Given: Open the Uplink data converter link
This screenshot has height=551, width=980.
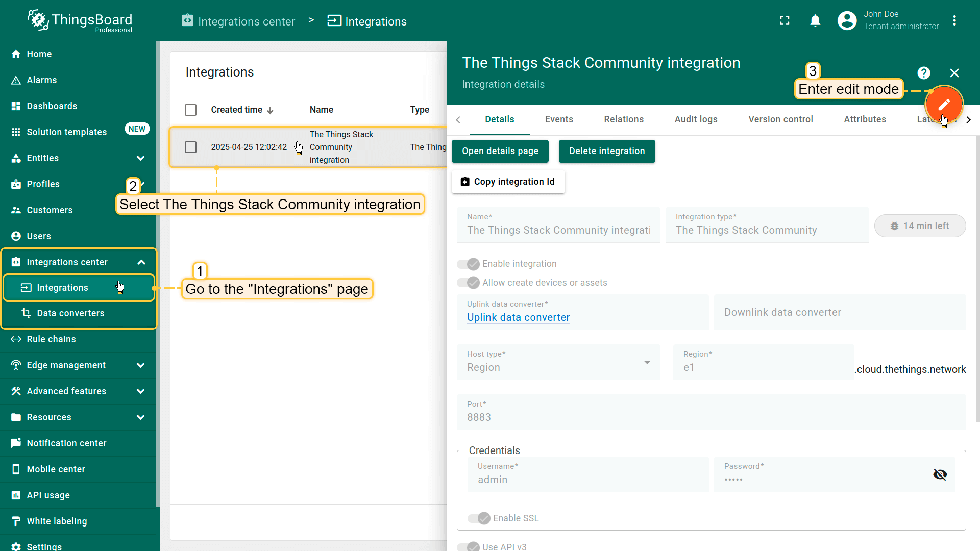Looking at the screenshot, I should pos(518,317).
